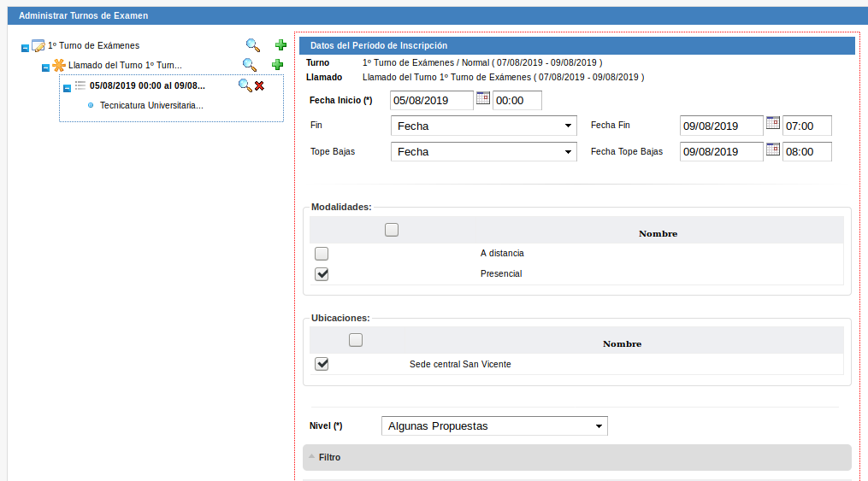Click bullet icon of Tecnicatura Universitaria item

(x=91, y=105)
